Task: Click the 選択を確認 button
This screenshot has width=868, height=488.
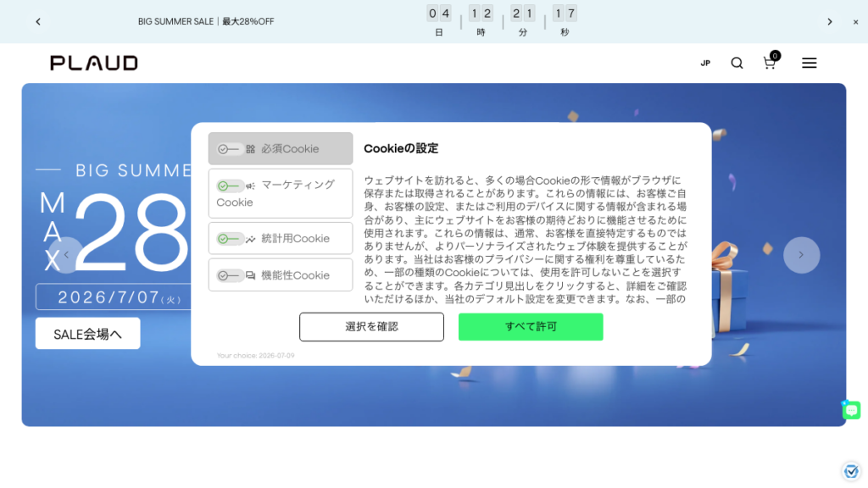Action: [x=371, y=326]
